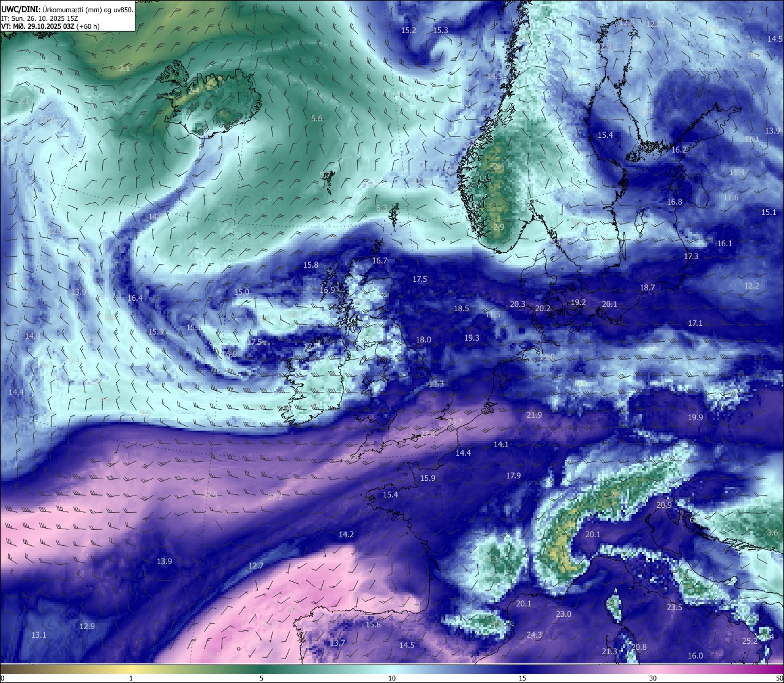Image resolution: width=784 pixels, height=683 pixels.
Task: Click the color scale label '50'
Action: 779,678
